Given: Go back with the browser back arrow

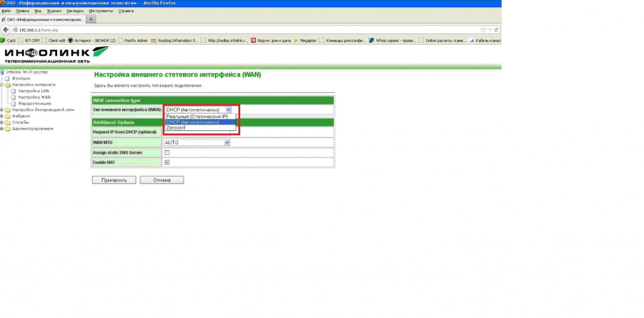Looking at the screenshot, I should tap(6, 30).
